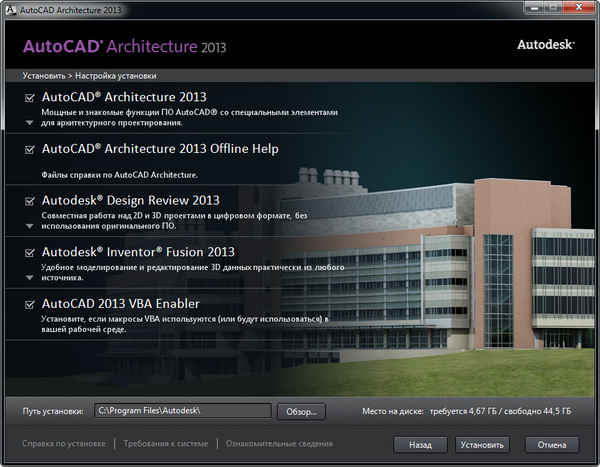Click the 'Установить' install button
The image size is (600, 467).
click(x=481, y=444)
